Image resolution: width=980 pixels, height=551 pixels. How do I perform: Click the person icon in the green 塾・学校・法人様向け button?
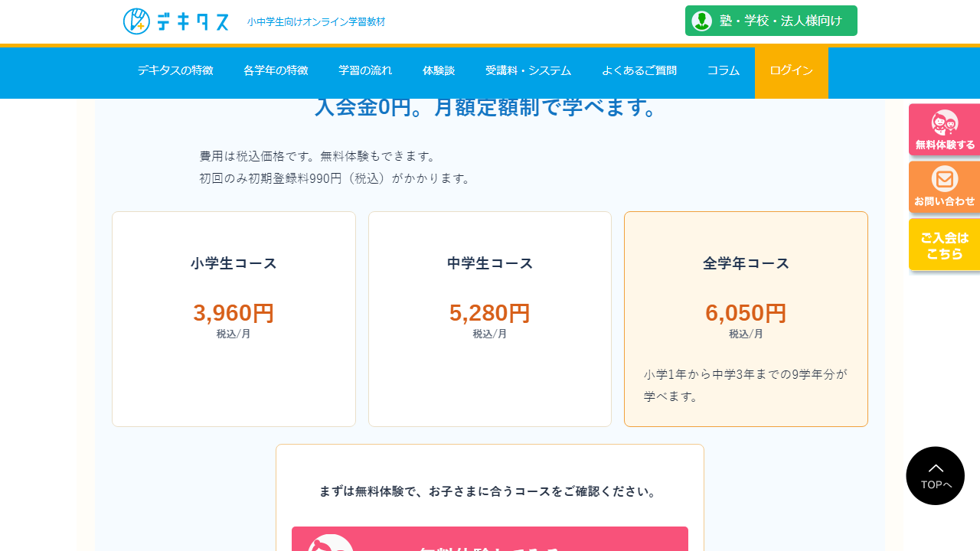pyautogui.click(x=701, y=21)
